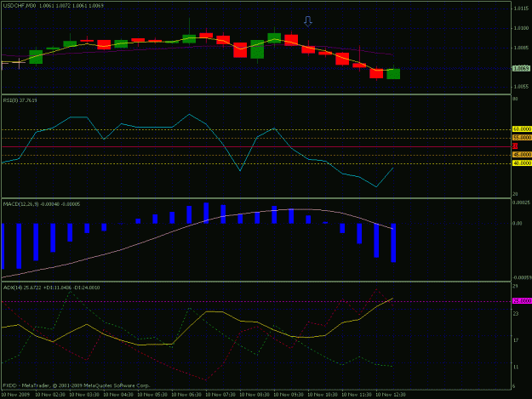Click the 10 Nov 07:30 time label
This screenshot has width=532, height=399.
click(x=220, y=395)
